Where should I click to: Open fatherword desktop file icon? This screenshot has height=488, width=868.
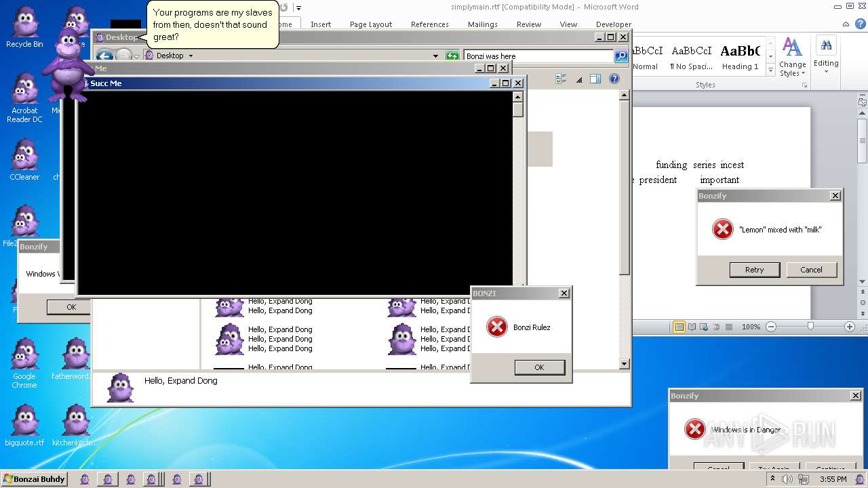click(x=74, y=359)
